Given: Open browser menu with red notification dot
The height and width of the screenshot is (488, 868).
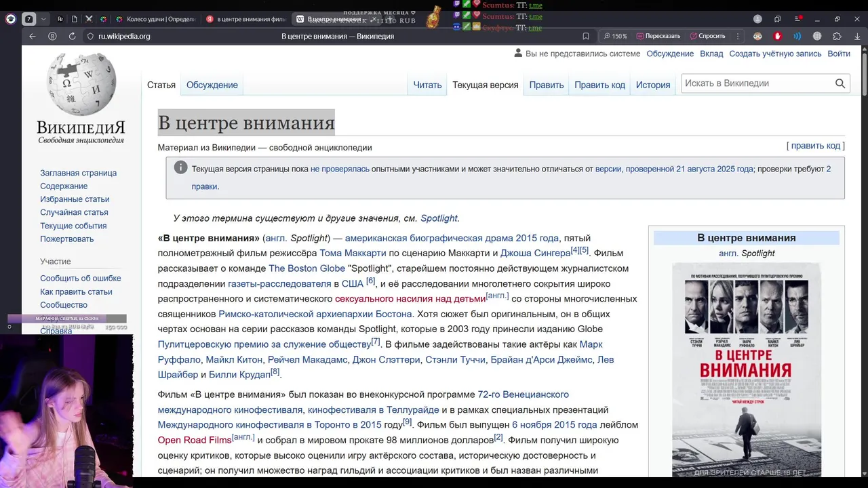Looking at the screenshot, I should [797, 19].
